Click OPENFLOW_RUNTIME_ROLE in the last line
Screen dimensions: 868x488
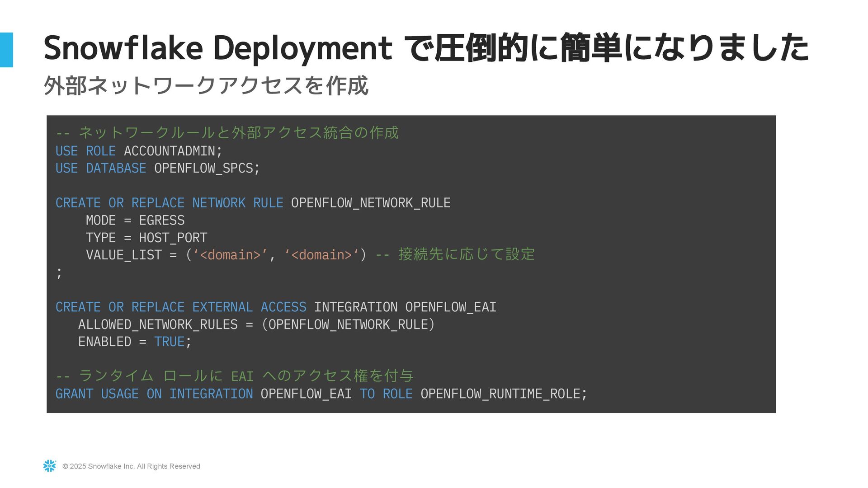point(500,394)
